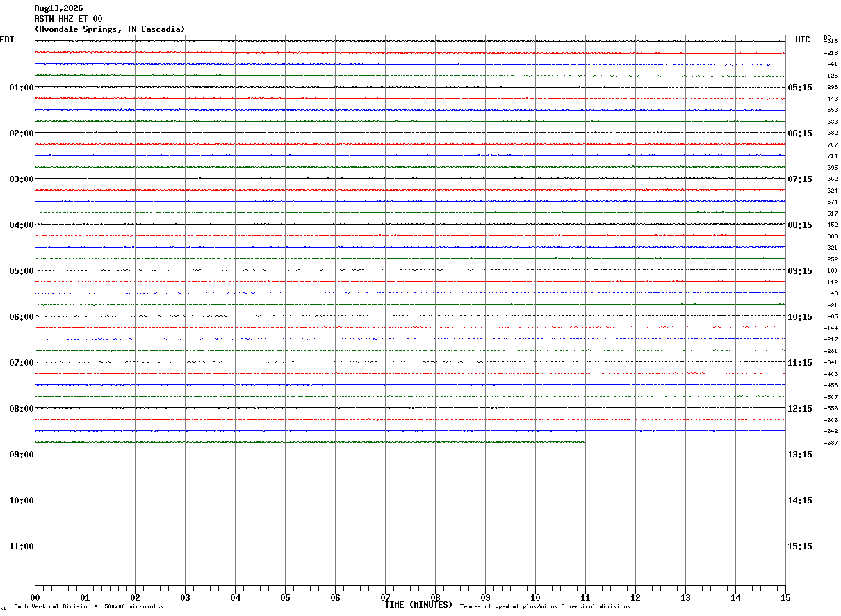This screenshot has height=616, width=841.
Task: Select minute 11 on the bottom time axis
Action: tap(585, 597)
